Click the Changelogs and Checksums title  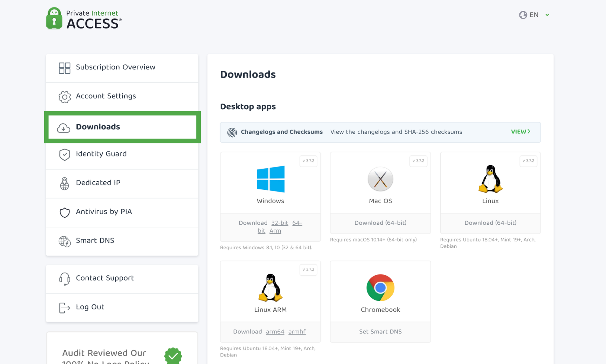282,132
